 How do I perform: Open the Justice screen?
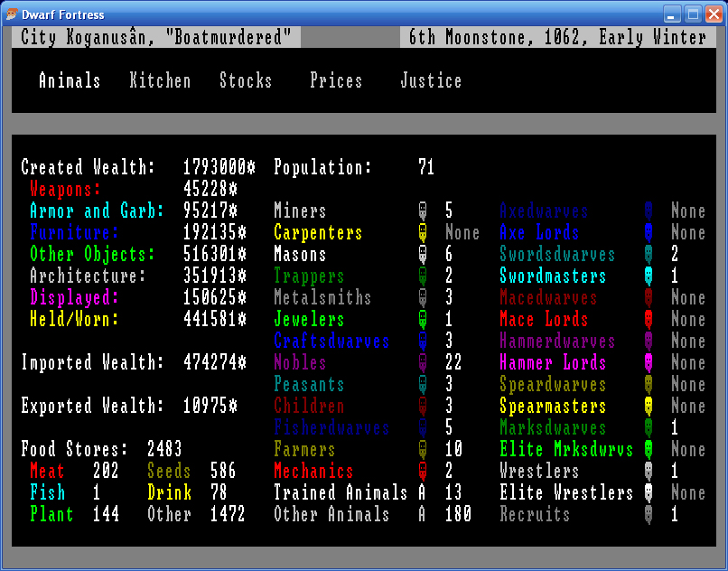pyautogui.click(x=432, y=80)
